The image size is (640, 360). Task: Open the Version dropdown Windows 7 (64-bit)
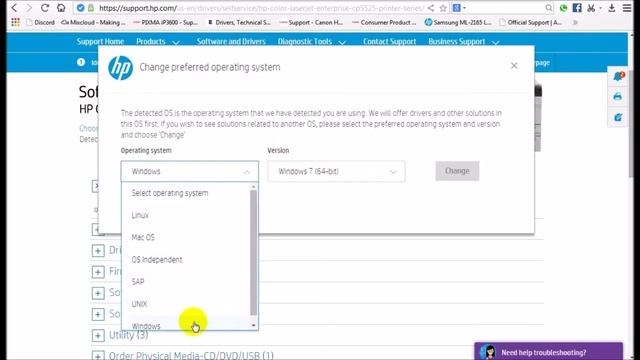336,171
